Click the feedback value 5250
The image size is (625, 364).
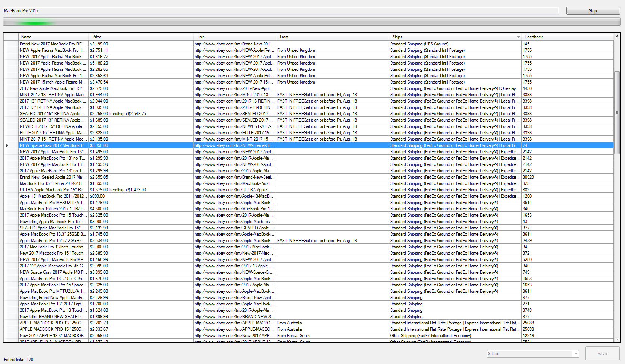568,260
